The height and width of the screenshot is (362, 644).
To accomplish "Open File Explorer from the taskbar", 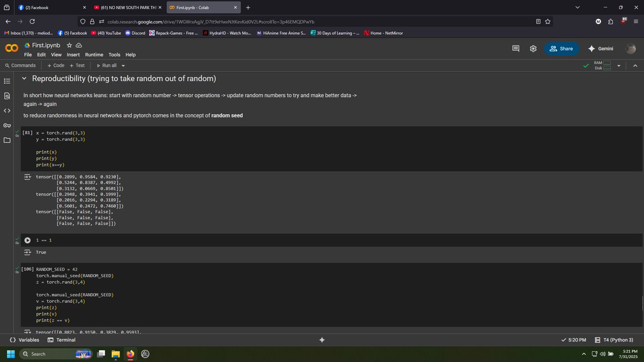I will pos(116,354).
